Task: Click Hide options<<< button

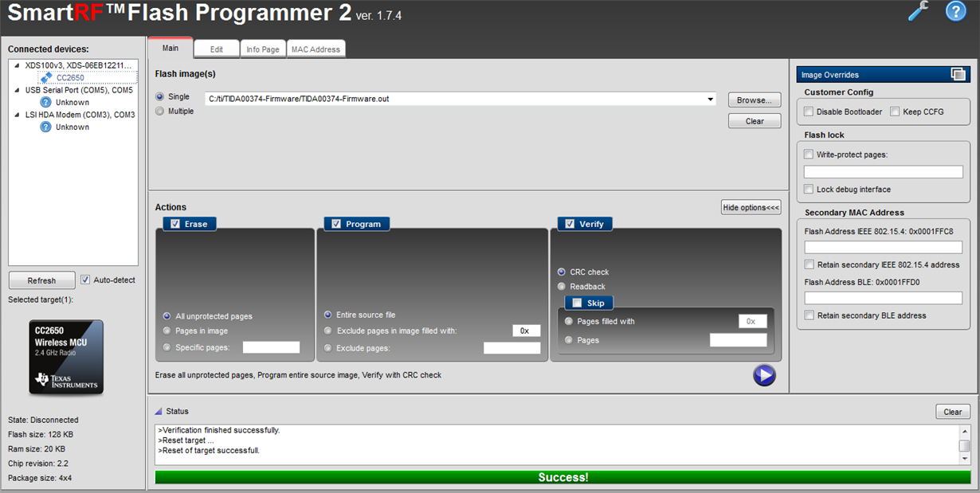Action: tap(751, 207)
